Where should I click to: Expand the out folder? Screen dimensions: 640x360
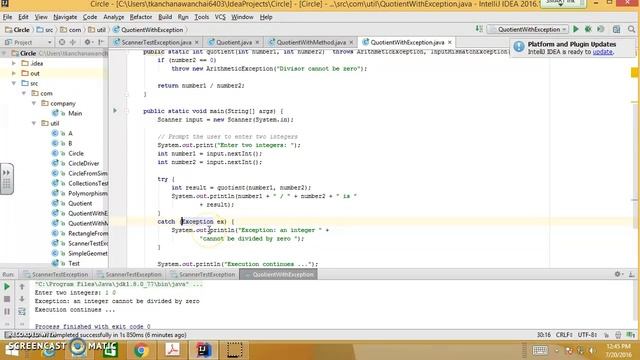tap(14, 73)
